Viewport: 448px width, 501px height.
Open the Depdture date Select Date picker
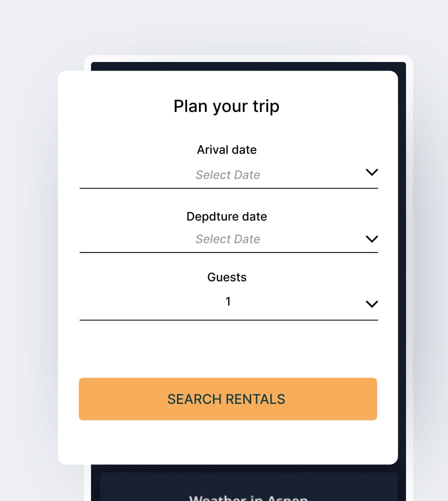(x=227, y=239)
